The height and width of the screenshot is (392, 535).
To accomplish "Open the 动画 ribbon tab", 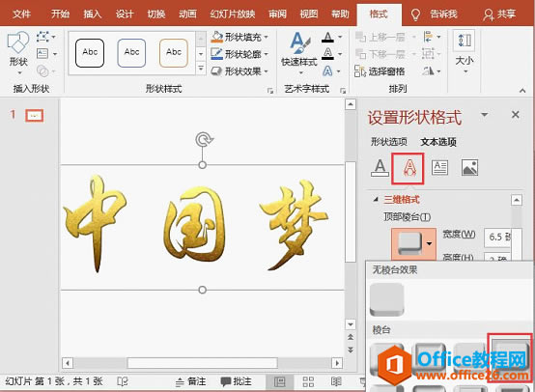I will [x=187, y=14].
